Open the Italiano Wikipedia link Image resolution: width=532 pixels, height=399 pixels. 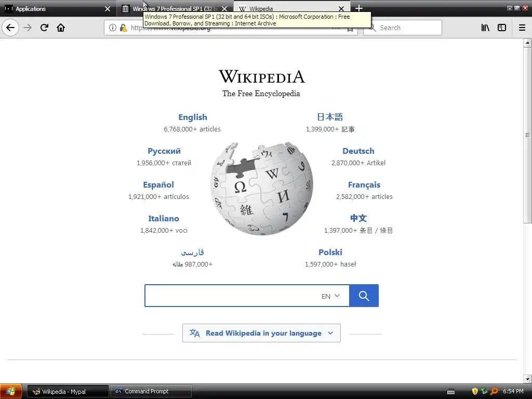point(164,219)
